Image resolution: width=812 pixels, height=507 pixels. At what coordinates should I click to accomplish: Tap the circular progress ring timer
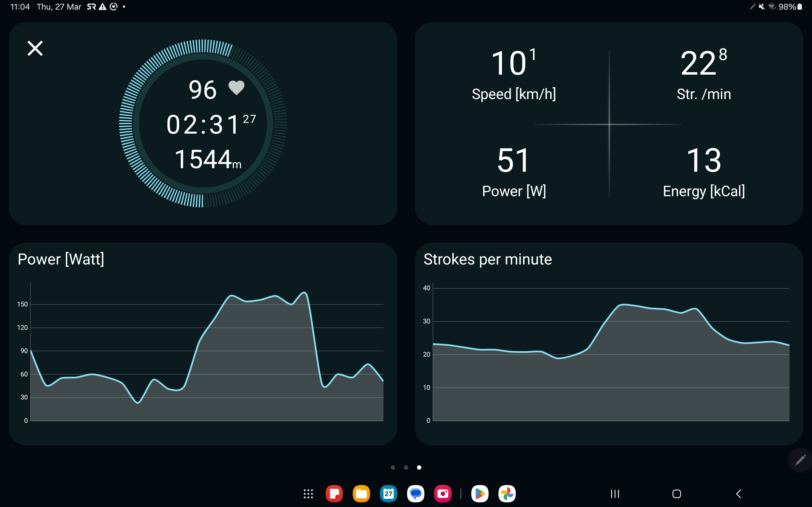[x=203, y=123]
